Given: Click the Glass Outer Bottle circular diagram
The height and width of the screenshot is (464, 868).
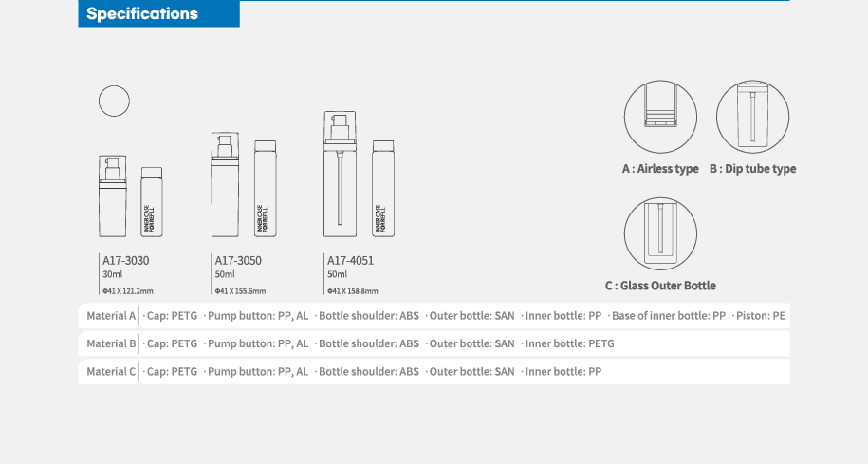Looking at the screenshot, I should [660, 233].
